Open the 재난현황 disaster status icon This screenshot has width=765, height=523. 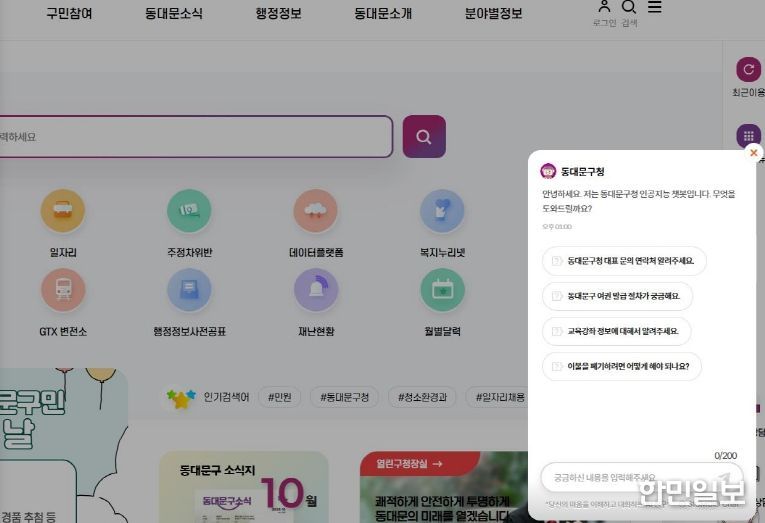(316, 290)
